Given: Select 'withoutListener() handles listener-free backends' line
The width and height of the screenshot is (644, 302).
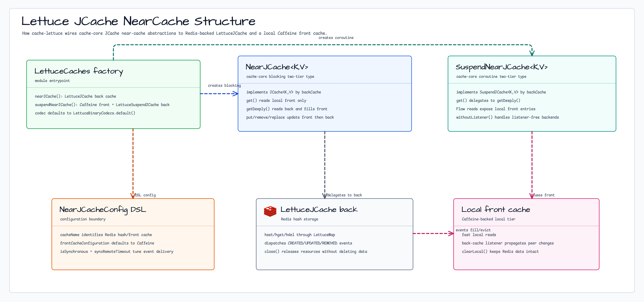Looking at the screenshot, I should coord(508,117).
